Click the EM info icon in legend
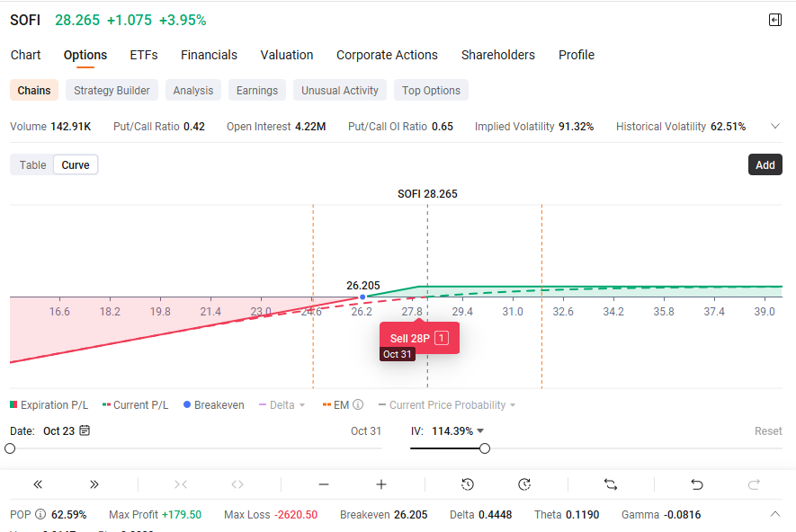796x532 pixels. [x=358, y=404]
